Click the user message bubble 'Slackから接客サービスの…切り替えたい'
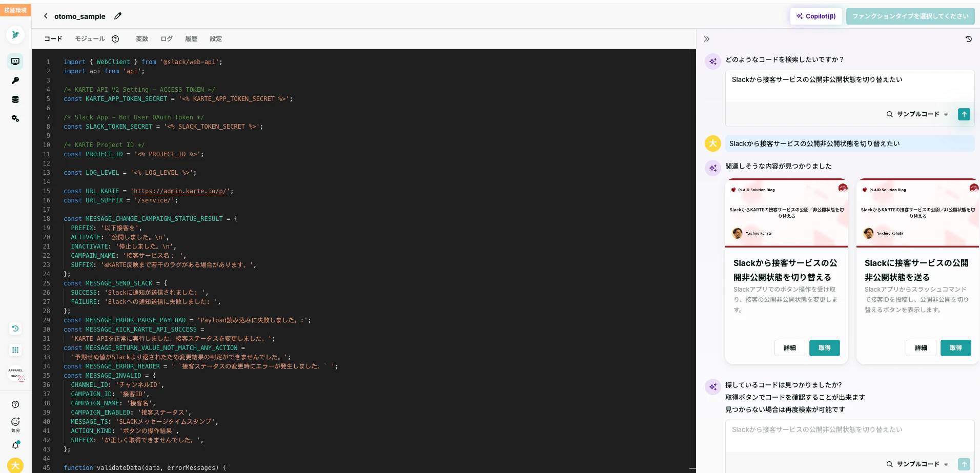This screenshot has width=980, height=473. pyautogui.click(x=850, y=143)
